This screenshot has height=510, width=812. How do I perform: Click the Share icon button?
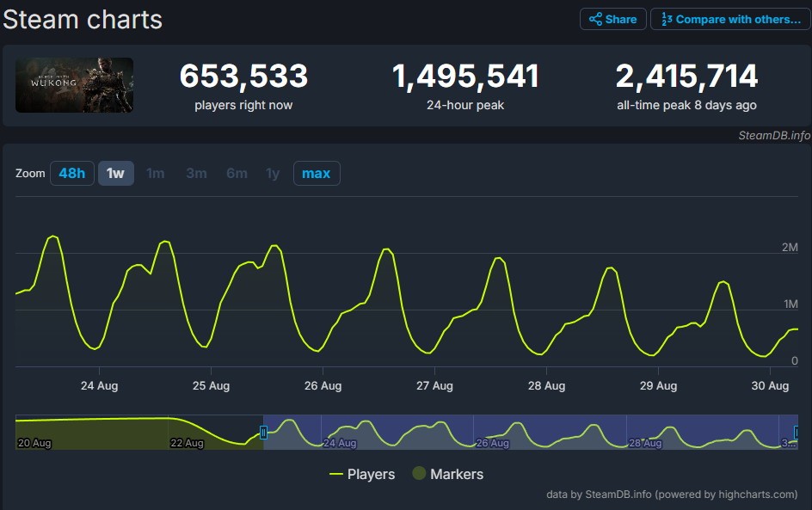click(x=613, y=19)
